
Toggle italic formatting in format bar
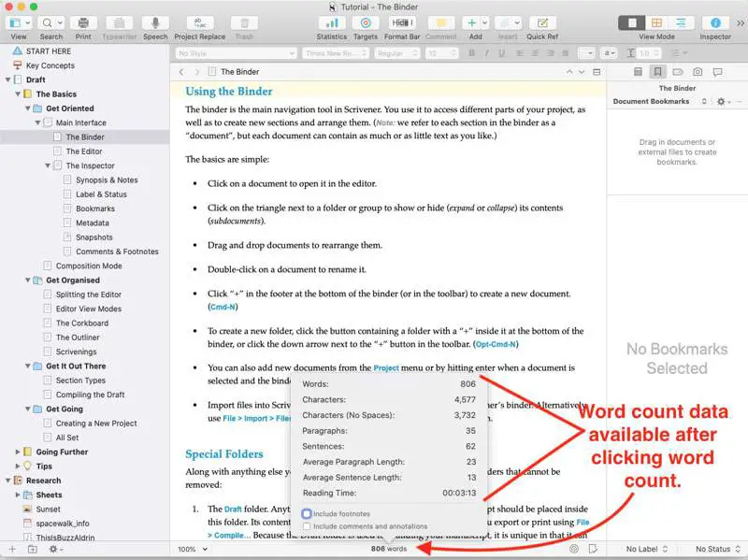tap(486, 53)
